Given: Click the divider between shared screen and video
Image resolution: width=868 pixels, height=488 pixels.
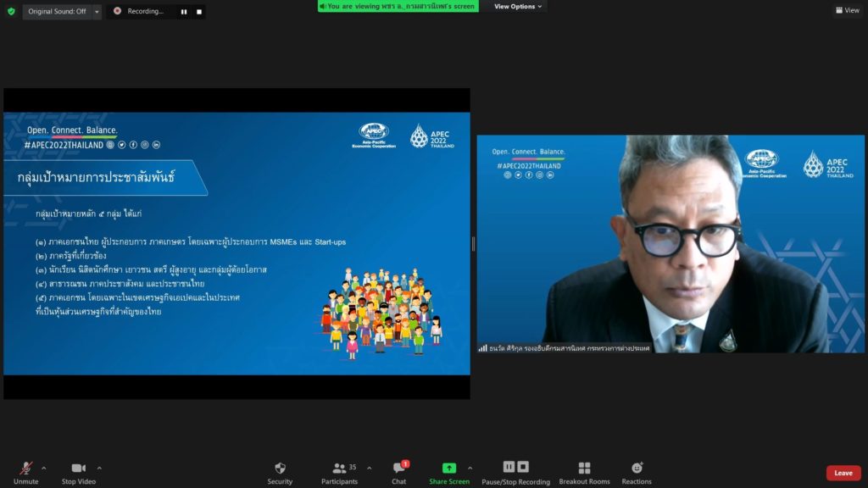Looking at the screenshot, I should [473, 244].
